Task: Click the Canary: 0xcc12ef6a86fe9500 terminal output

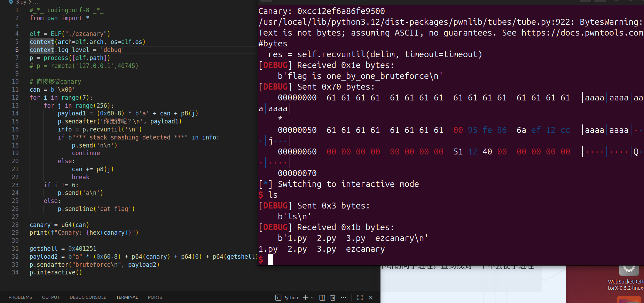Action: coord(322,11)
